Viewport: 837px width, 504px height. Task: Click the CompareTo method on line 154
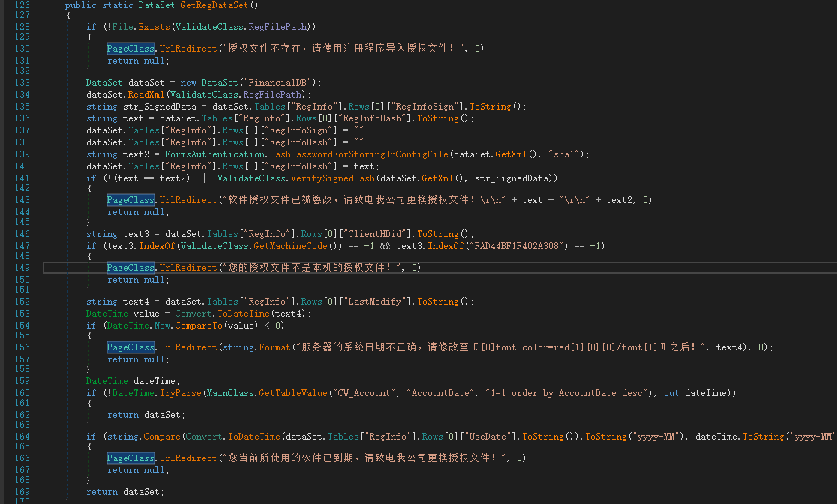point(199,325)
